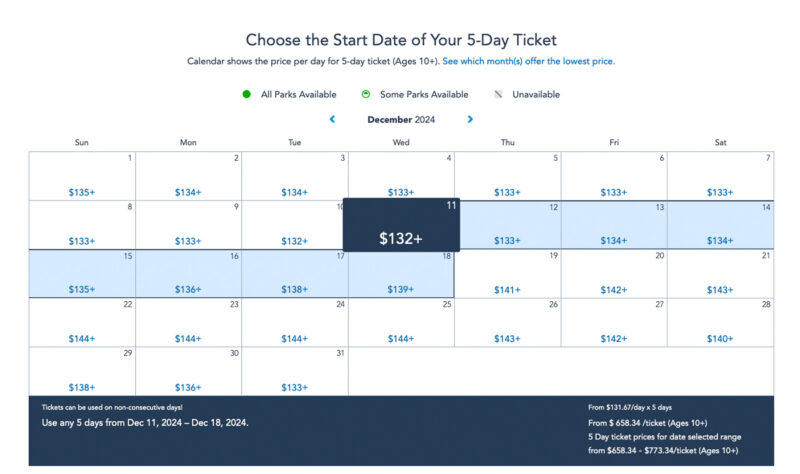Select December 29 with $138+ price
This screenshot has height=474, width=800.
click(82, 371)
